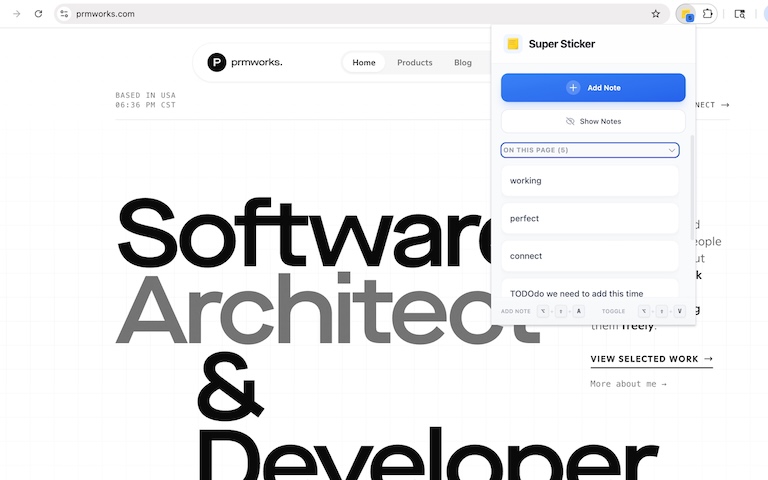
Task: Open the tab search icon at right of toolbar
Action: pos(740,14)
